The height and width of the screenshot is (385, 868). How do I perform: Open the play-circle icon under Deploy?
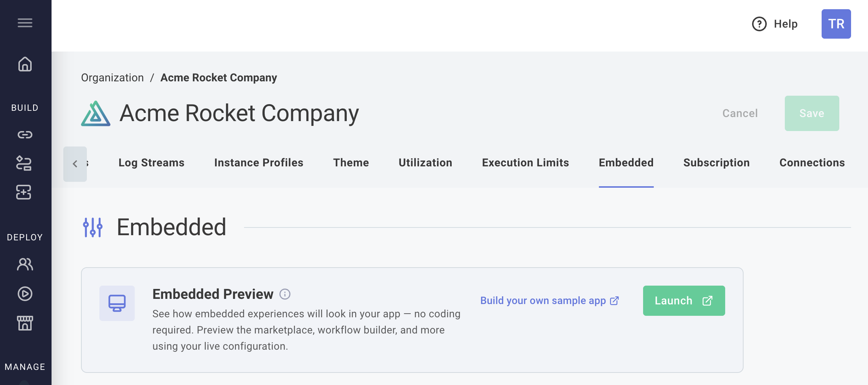pyautogui.click(x=25, y=294)
